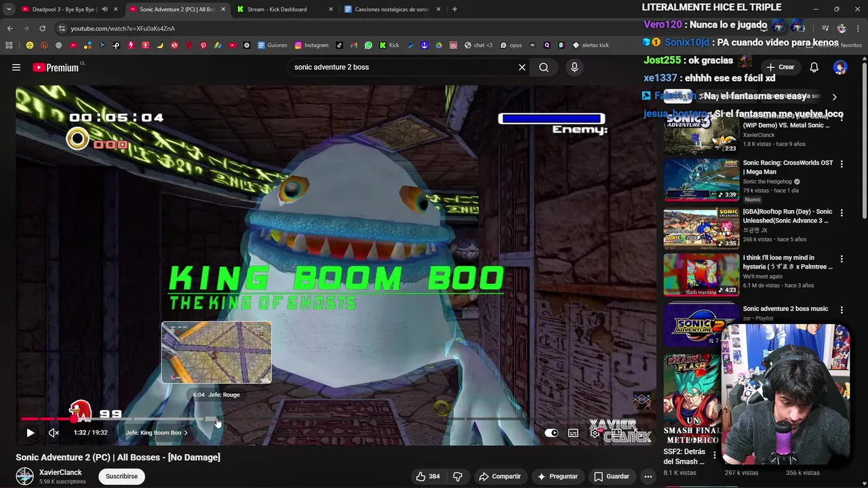Open a new browser tab
Image resolution: width=868 pixels, height=488 pixels.
pyautogui.click(x=454, y=9)
